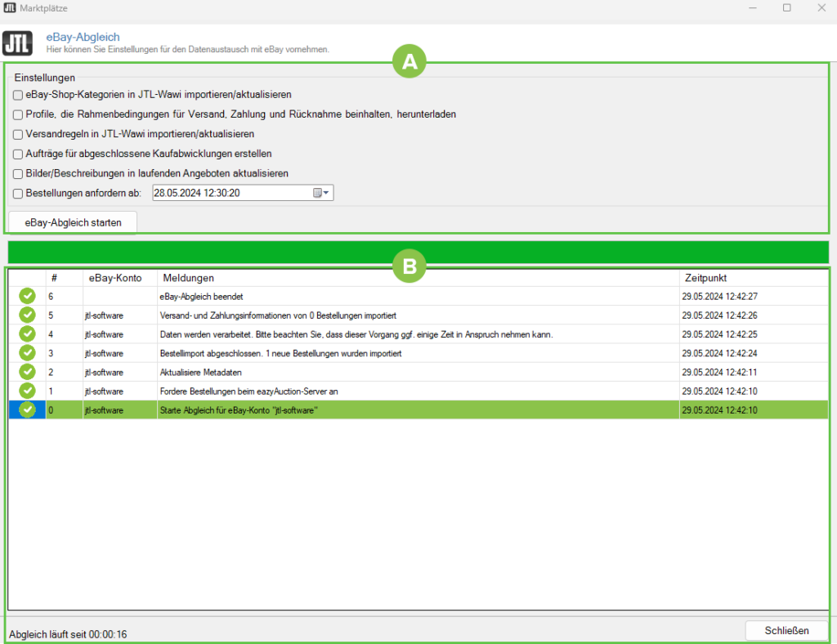Click the success icon for Bestellimport row
The height and width of the screenshot is (644, 837).
click(27, 353)
